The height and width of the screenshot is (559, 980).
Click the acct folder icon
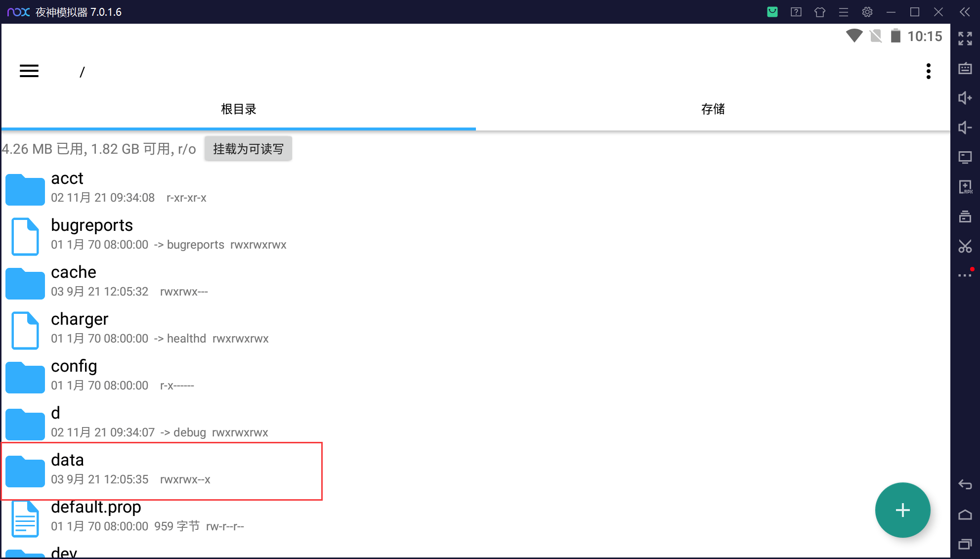[25, 189]
